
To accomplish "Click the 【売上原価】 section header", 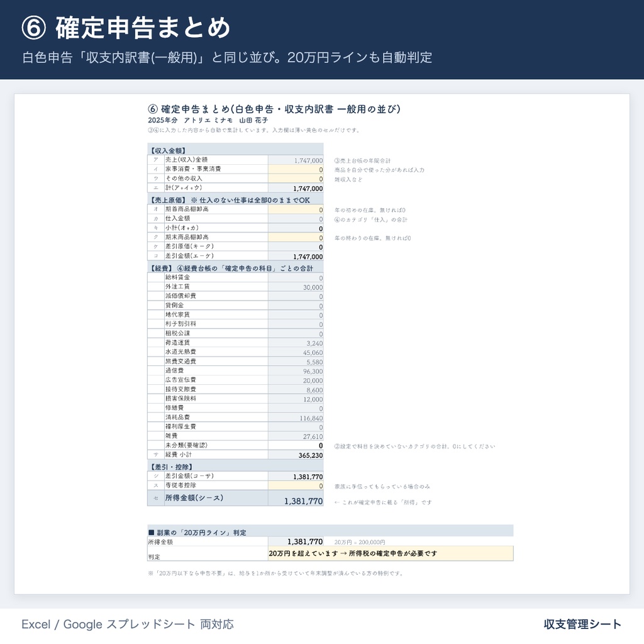I will tap(235, 199).
